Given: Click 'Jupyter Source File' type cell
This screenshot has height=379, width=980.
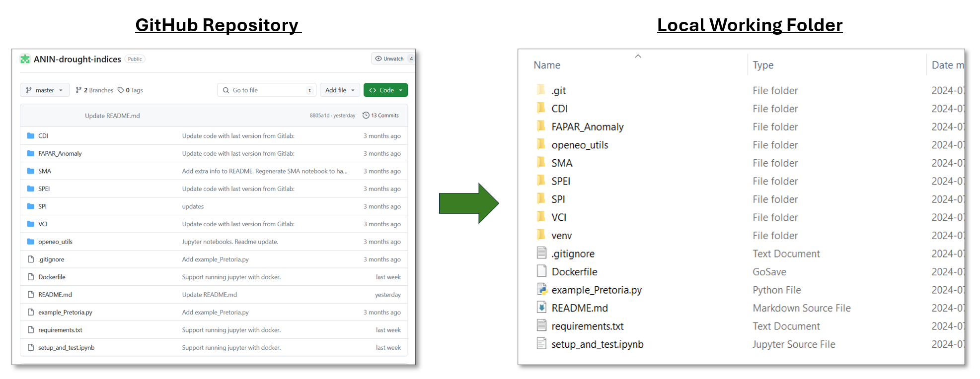Looking at the screenshot, I should coord(794,344).
